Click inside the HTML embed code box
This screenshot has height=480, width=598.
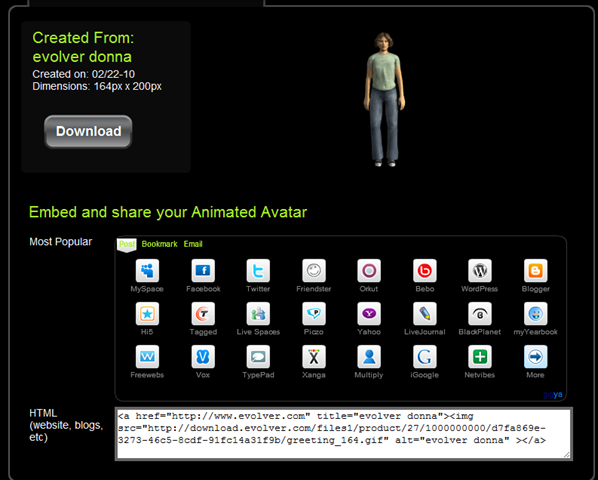[x=343, y=433]
